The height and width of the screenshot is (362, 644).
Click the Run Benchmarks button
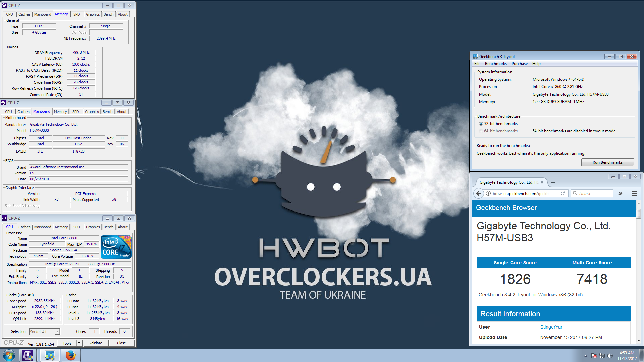pyautogui.click(x=607, y=162)
